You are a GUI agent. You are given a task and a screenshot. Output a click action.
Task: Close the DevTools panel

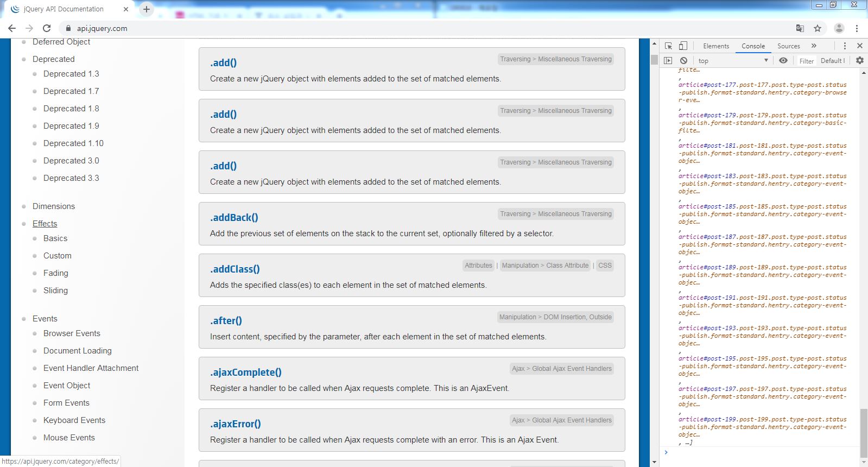[x=860, y=46]
